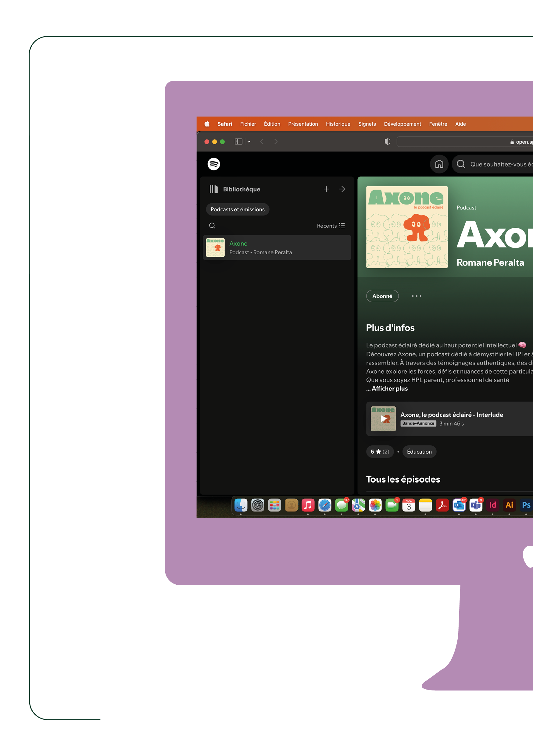Image resolution: width=533 pixels, height=756 pixels.
Task: Click the privacy shield icon in Safari
Action: (388, 141)
